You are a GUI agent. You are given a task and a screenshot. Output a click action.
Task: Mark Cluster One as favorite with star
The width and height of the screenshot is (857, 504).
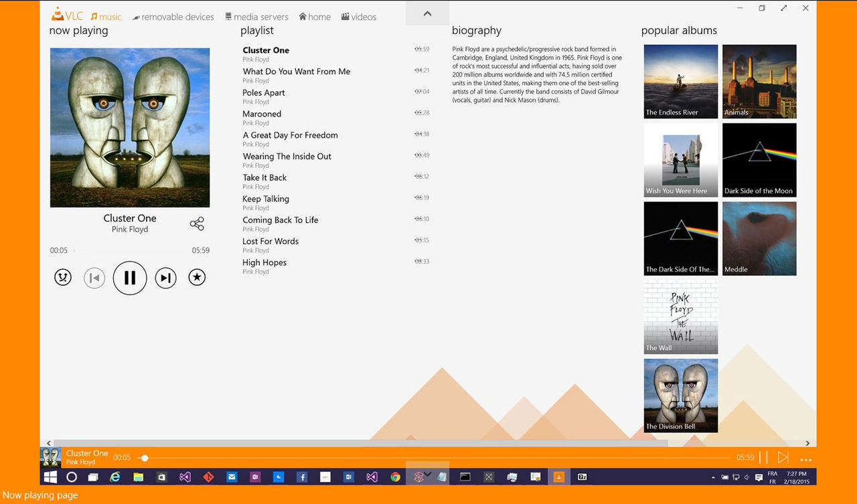pos(196,276)
